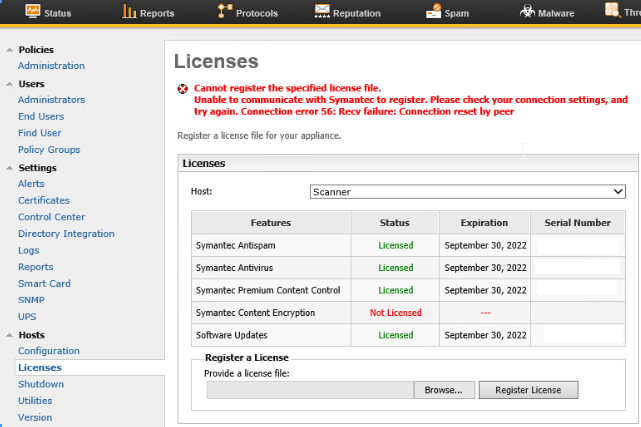Click the Malware biohazard icon
This screenshot has height=427, width=641.
pyautogui.click(x=527, y=12)
